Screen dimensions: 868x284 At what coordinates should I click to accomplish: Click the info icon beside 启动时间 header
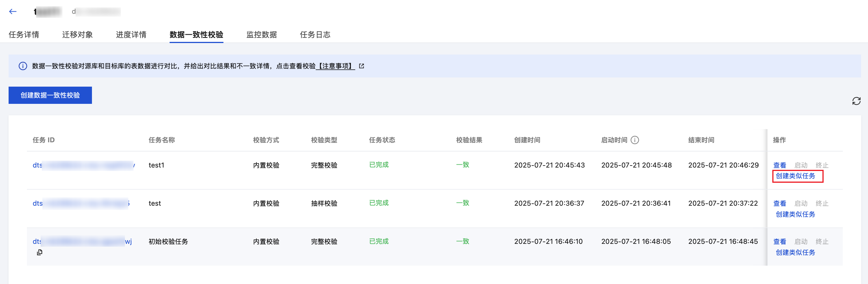pos(635,140)
